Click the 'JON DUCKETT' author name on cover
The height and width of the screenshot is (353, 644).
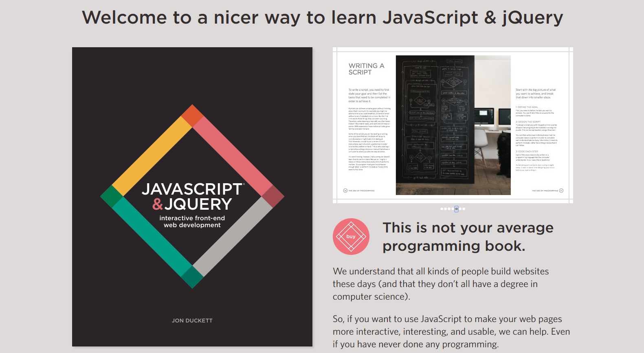pos(192,321)
